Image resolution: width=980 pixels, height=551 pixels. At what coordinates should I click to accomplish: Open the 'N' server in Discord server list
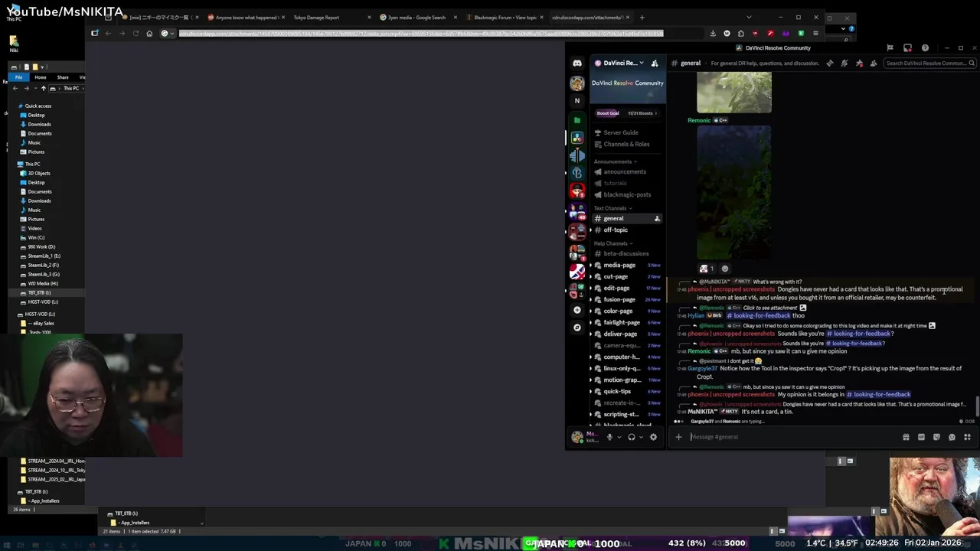pos(577,101)
